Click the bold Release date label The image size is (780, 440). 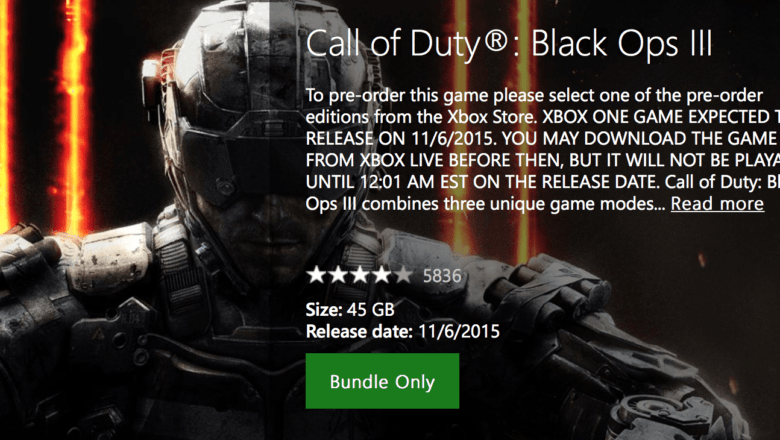(x=359, y=331)
